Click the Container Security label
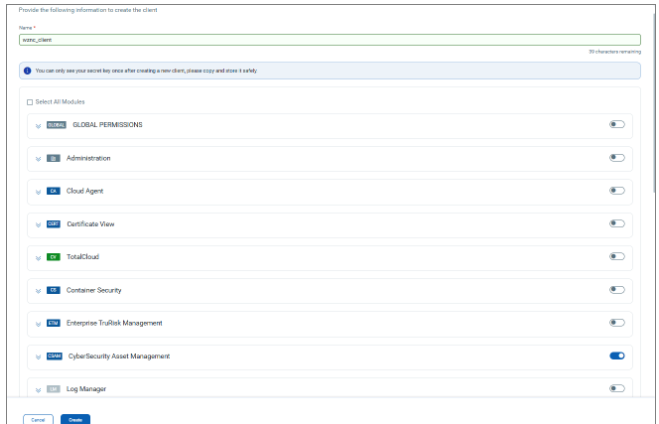The width and height of the screenshot is (659, 424). pos(94,290)
